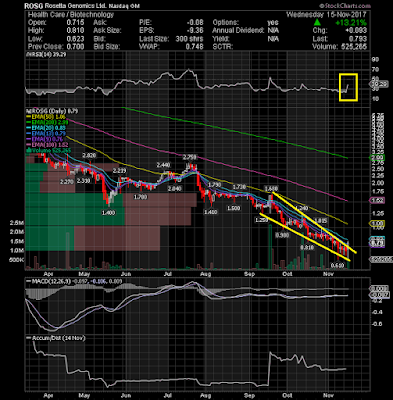Select the EMA(50) yellow legend entry
Viewport: 393px width, 400px height.
46,117
